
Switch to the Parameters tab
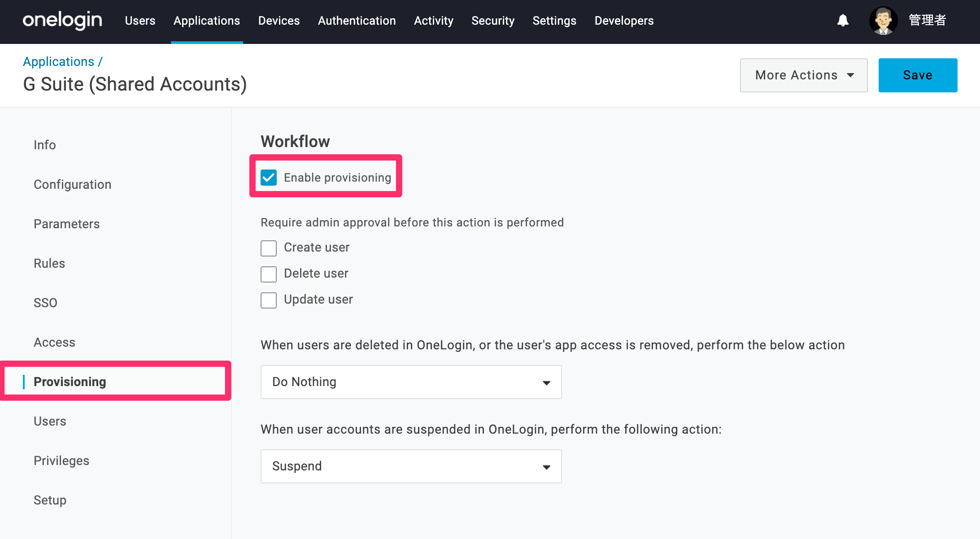point(67,224)
